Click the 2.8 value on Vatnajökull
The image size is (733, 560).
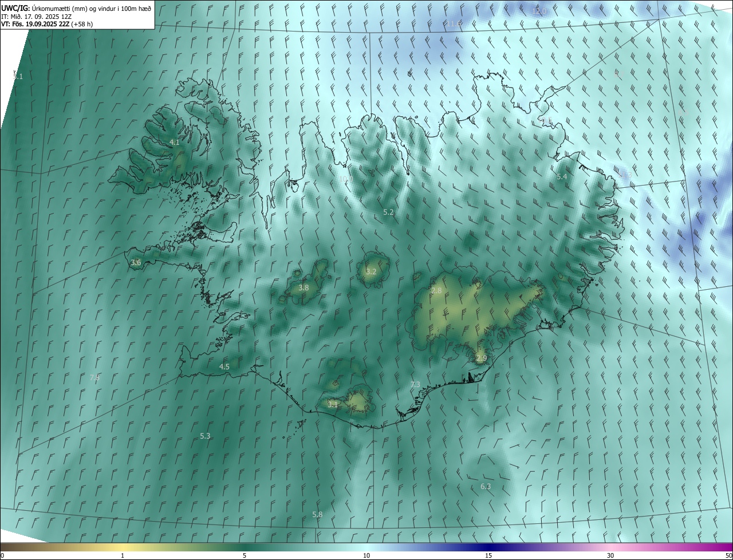click(x=436, y=291)
